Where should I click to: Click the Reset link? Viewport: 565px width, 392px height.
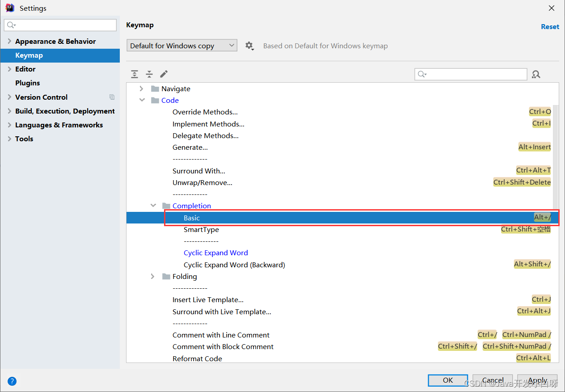(x=550, y=26)
